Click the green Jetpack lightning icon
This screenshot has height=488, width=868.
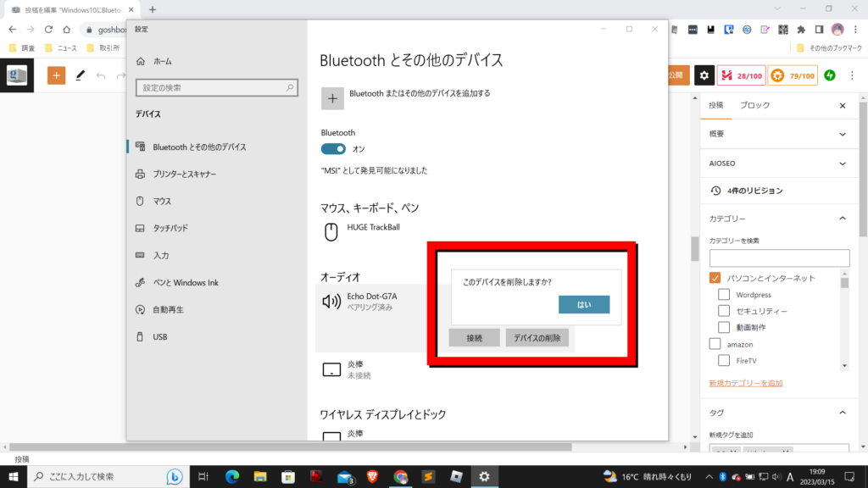pyautogui.click(x=830, y=75)
